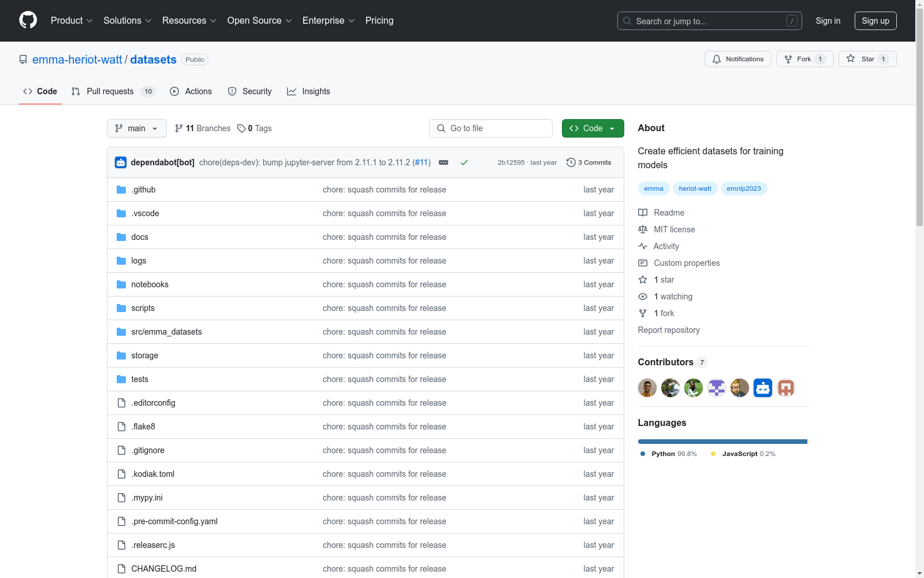Select the emma topic tag
The width and height of the screenshot is (924, 578).
click(x=654, y=188)
